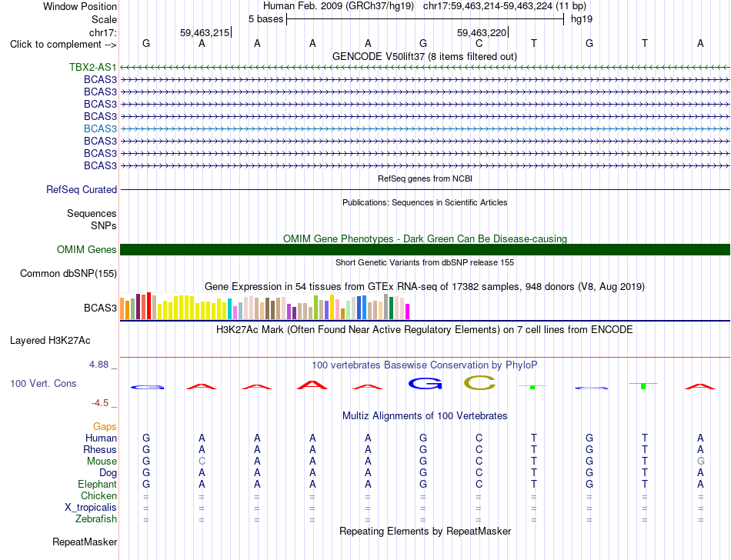
Task: Click the Scale bar ruler
Action: (426, 19)
